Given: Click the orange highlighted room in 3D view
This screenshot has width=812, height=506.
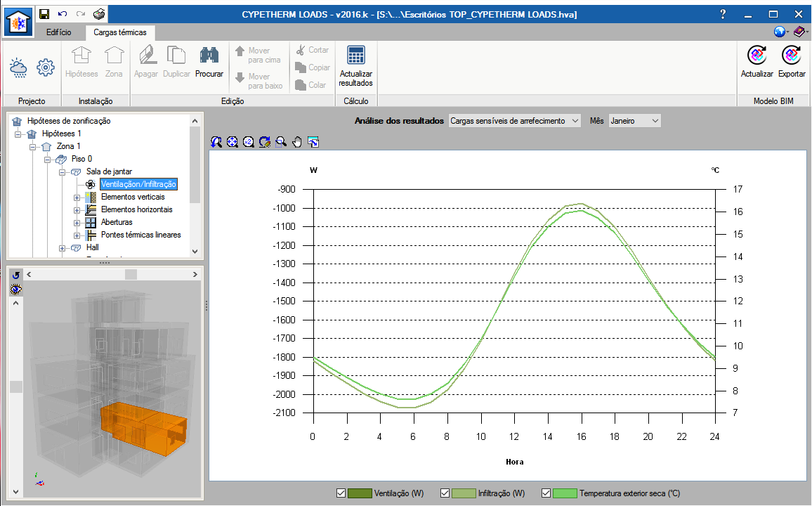Looking at the screenshot, I should click(x=144, y=428).
